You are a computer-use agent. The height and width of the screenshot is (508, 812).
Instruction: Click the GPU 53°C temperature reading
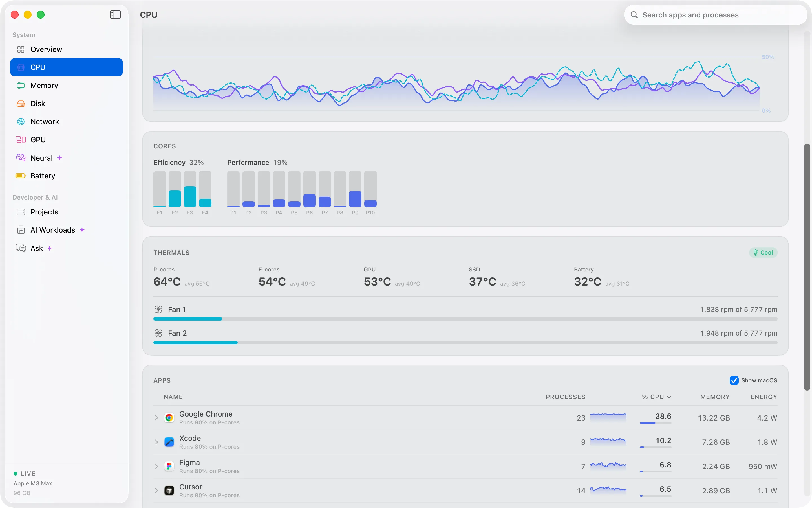(x=378, y=282)
